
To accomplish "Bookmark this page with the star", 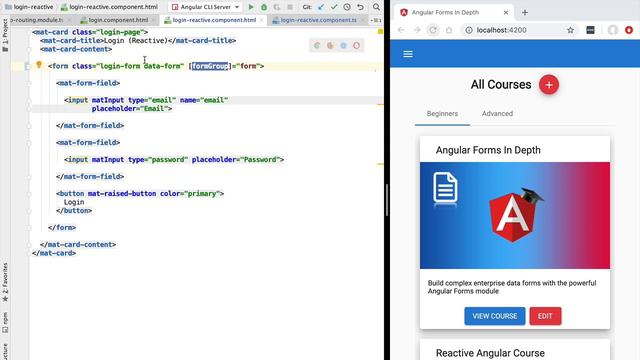I will 570,30.
